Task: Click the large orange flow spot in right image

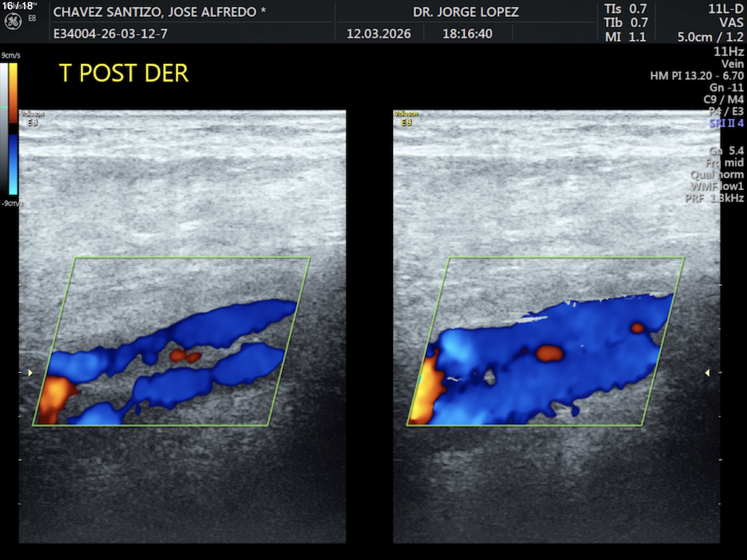Action: 549,353
